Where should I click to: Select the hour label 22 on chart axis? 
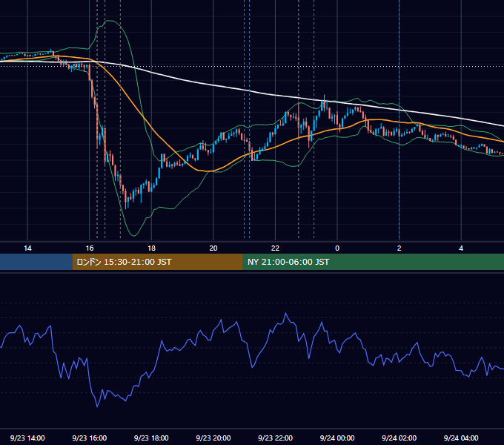pos(275,248)
